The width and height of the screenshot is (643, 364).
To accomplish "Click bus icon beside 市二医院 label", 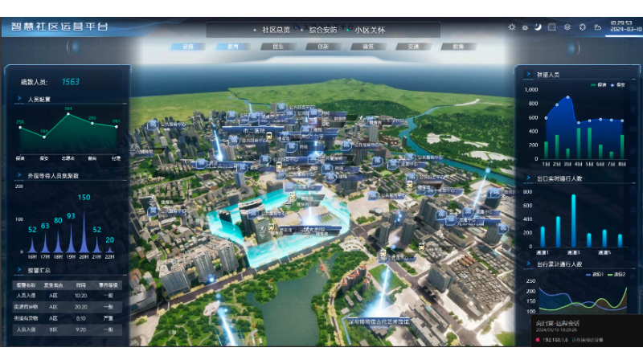I will pos(269,135).
